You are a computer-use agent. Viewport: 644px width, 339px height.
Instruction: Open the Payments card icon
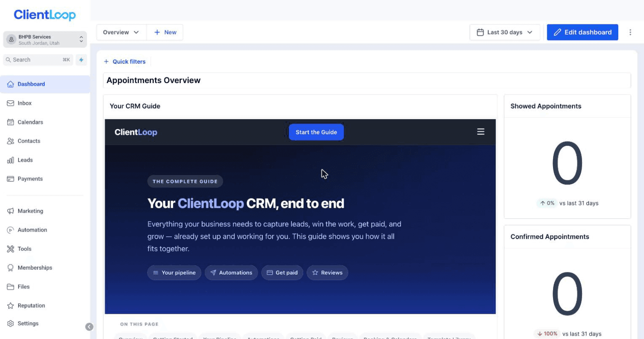[x=11, y=179]
